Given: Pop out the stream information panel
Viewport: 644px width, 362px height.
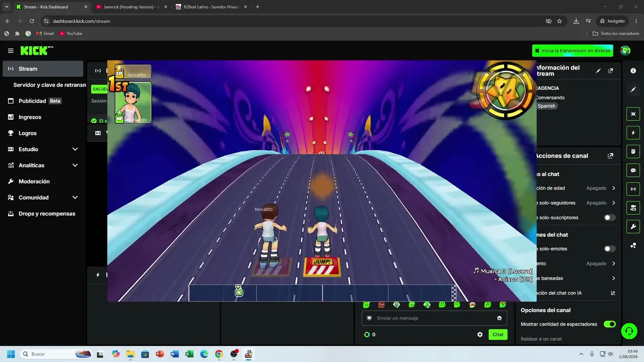Looking at the screenshot, I should (610, 71).
